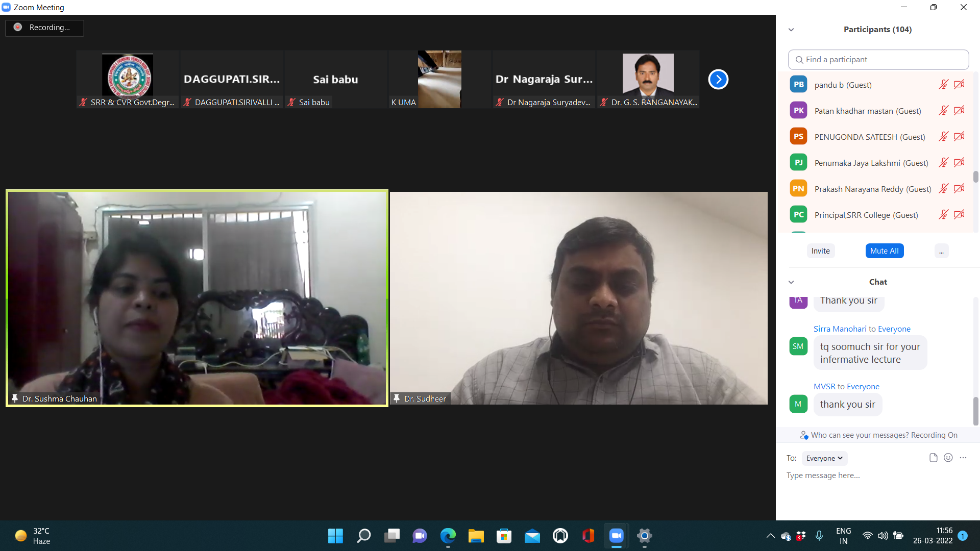Click Mute All button
Image resolution: width=980 pixels, height=551 pixels.
click(x=884, y=251)
